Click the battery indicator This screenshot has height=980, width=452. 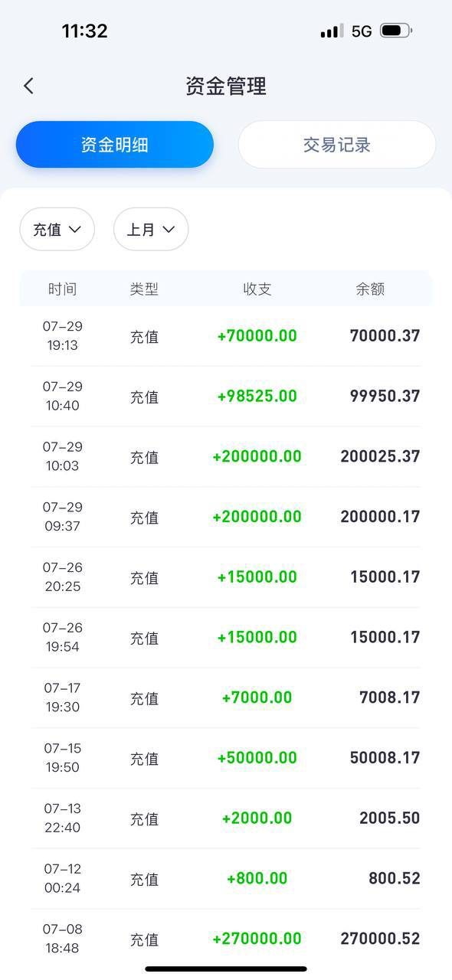(397, 31)
